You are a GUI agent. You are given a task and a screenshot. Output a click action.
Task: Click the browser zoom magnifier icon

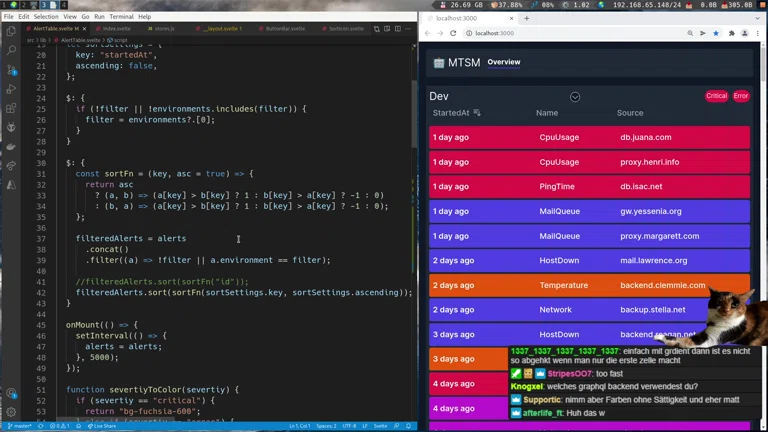690,33
